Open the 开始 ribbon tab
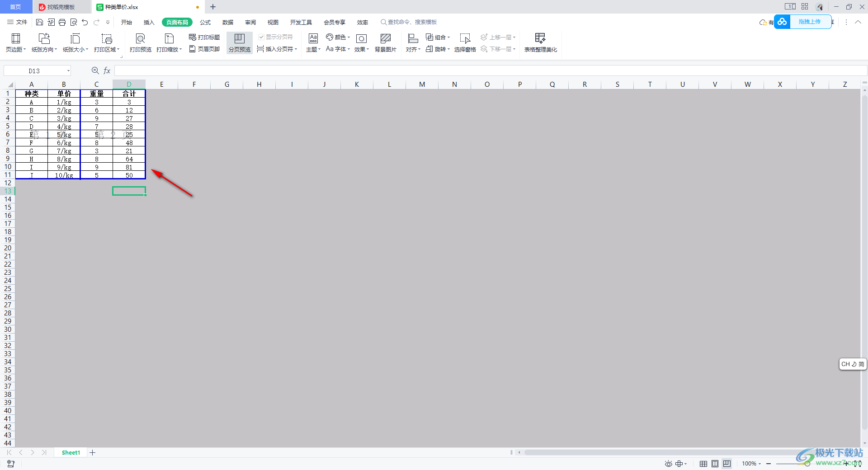868x470 pixels. tap(127, 22)
